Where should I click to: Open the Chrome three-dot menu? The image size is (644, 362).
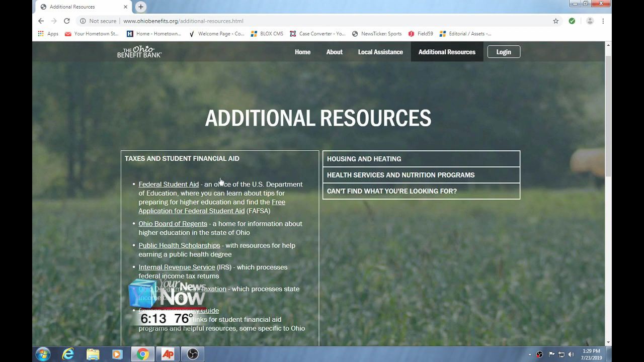pyautogui.click(x=603, y=21)
